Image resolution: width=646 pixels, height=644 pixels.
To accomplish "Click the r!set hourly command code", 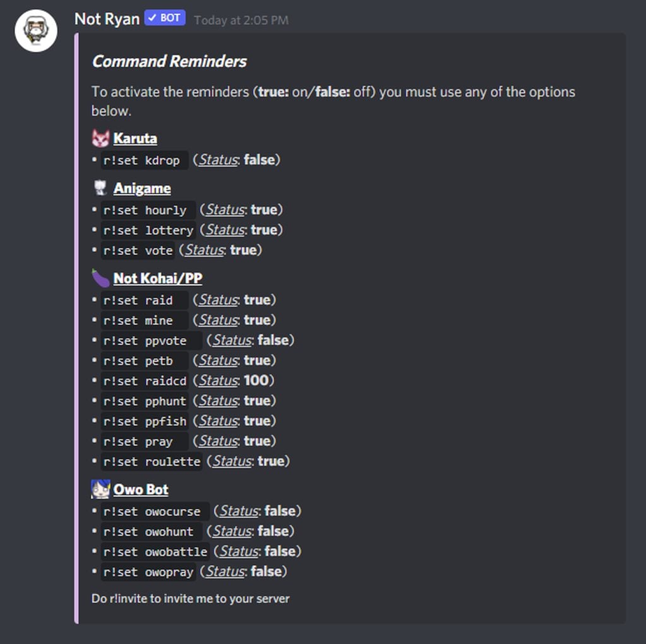I will 148,210.
